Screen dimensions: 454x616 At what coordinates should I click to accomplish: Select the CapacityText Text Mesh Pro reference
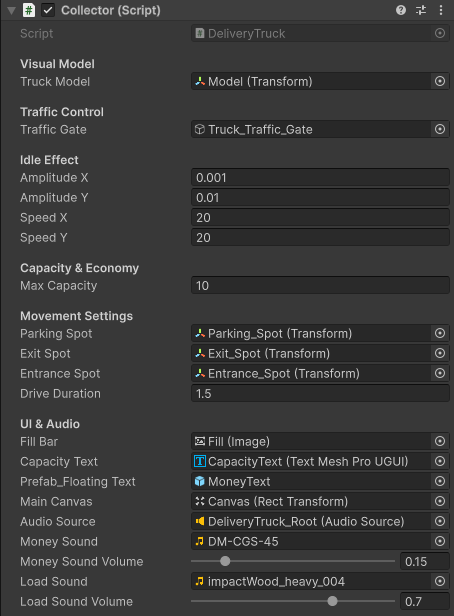click(311, 461)
